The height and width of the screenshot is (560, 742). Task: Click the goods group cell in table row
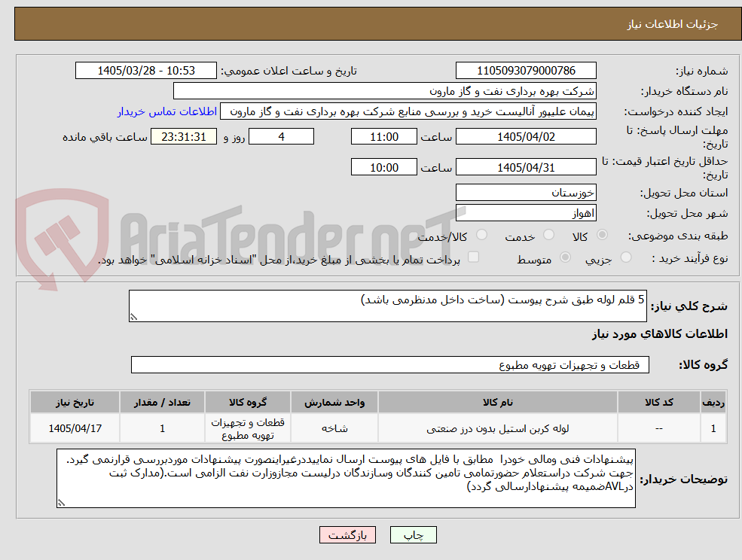(x=248, y=428)
